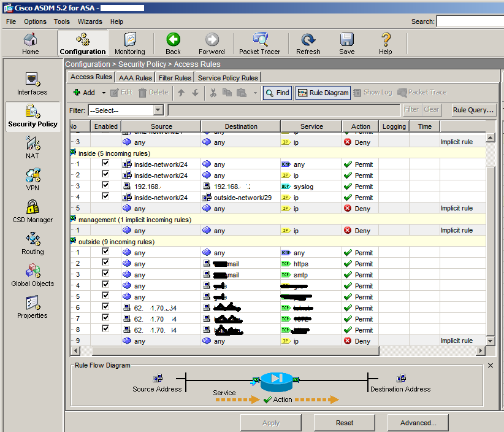The width and height of the screenshot is (504, 432).
Task: Toggle the Rule Diagram button
Action: 323,93
